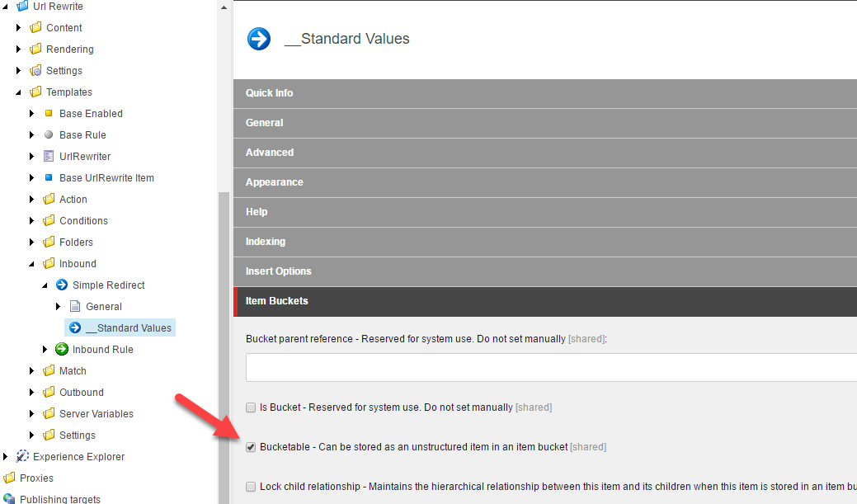The height and width of the screenshot is (504, 857).
Task: Click the __Standard Values tree icon
Action: (75, 327)
